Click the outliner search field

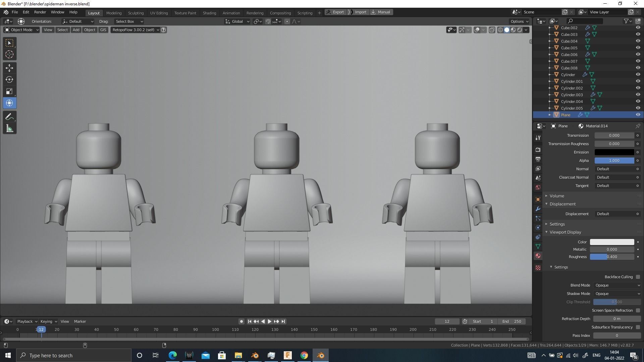click(584, 21)
